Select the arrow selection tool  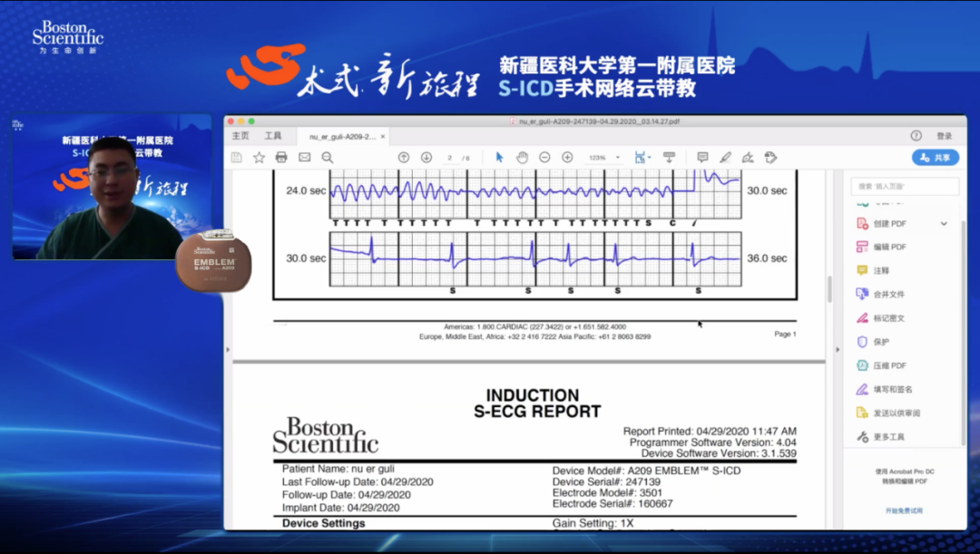coord(499,158)
